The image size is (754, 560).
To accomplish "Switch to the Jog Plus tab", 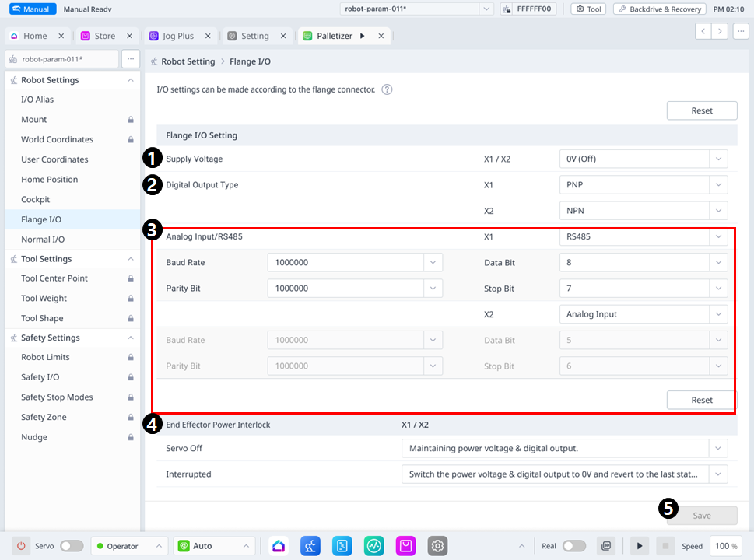I will coord(177,36).
